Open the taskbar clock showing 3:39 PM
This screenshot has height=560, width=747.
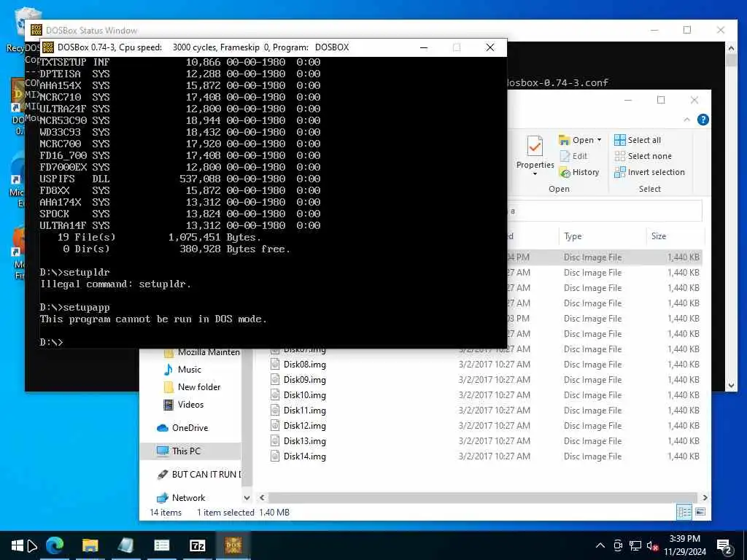point(684,545)
